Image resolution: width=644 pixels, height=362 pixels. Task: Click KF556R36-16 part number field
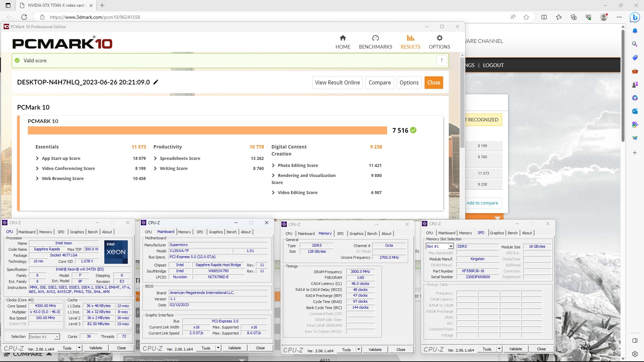coord(478,271)
